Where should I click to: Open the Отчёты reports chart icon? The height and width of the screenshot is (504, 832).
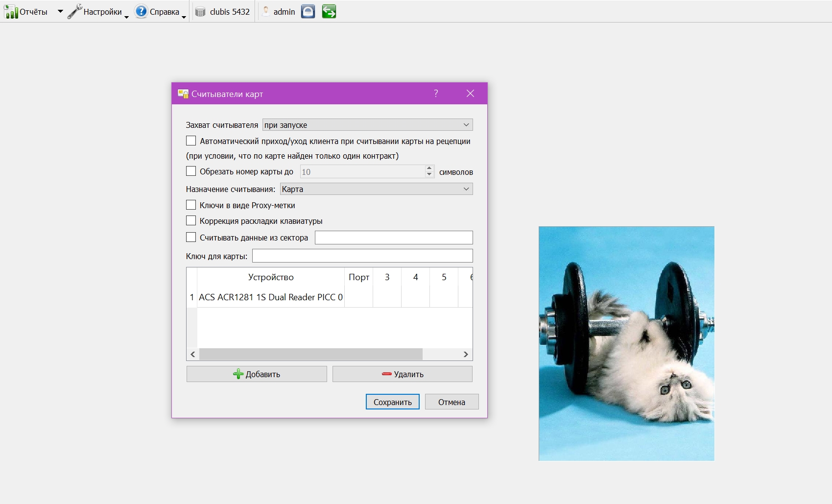point(11,12)
